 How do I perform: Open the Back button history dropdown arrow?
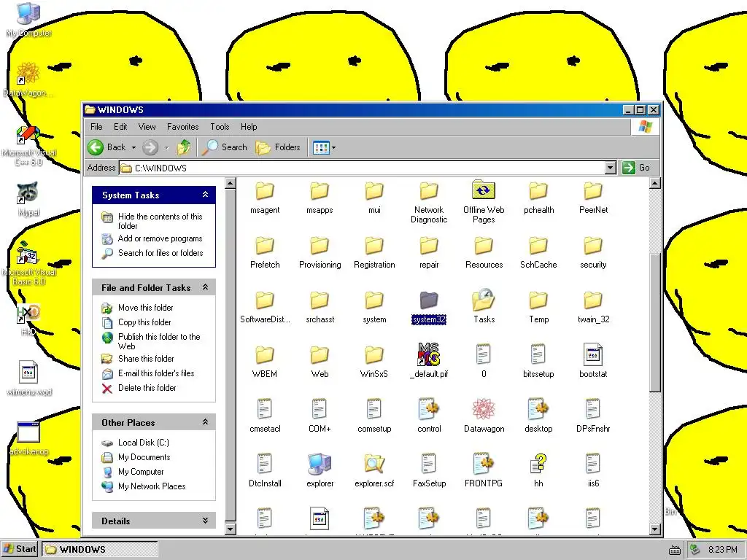pyautogui.click(x=134, y=147)
